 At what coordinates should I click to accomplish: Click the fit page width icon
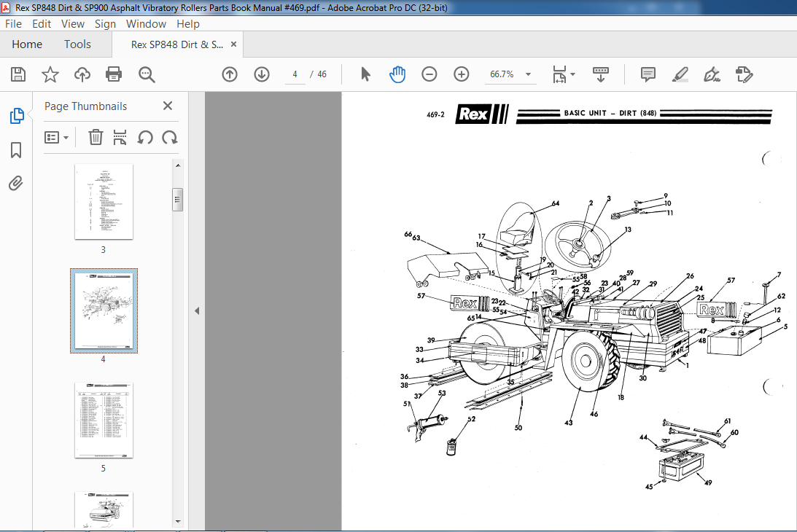(559, 74)
